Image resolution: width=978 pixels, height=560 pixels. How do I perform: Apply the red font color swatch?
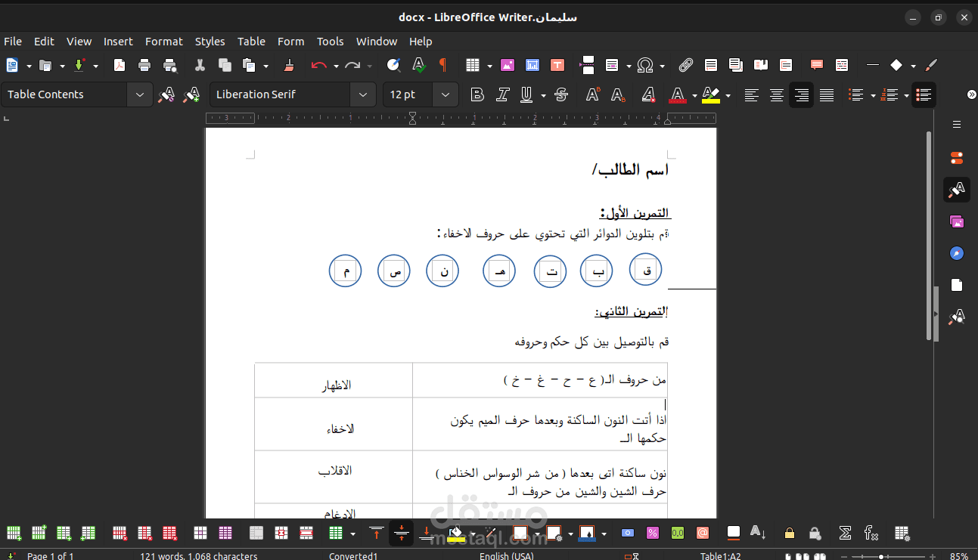[677, 94]
